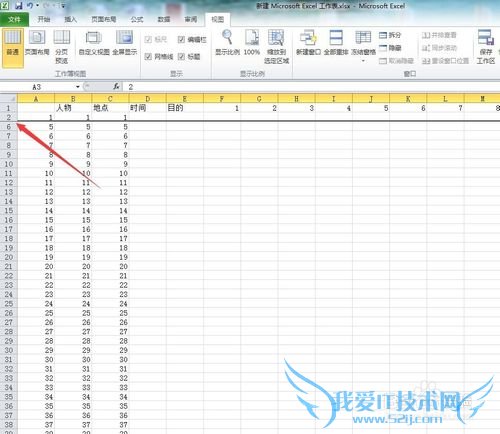Click 隐藏 hide window button
The height and width of the screenshot is (434, 500).
click(390, 48)
